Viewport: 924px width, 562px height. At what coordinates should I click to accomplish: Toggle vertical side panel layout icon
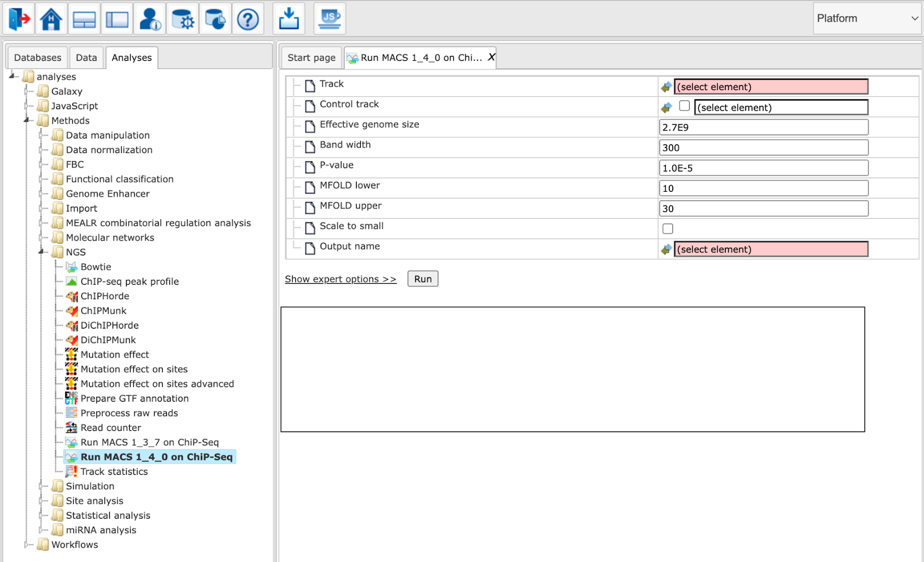click(117, 19)
